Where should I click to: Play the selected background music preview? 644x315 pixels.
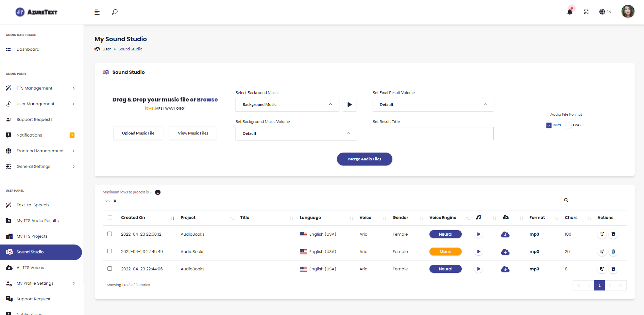[x=350, y=105]
